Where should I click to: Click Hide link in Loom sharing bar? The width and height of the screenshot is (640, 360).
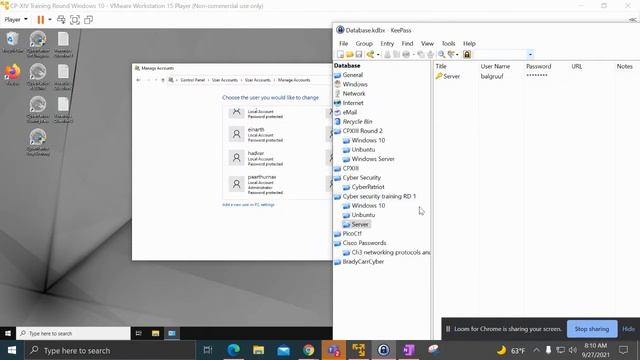(628, 329)
